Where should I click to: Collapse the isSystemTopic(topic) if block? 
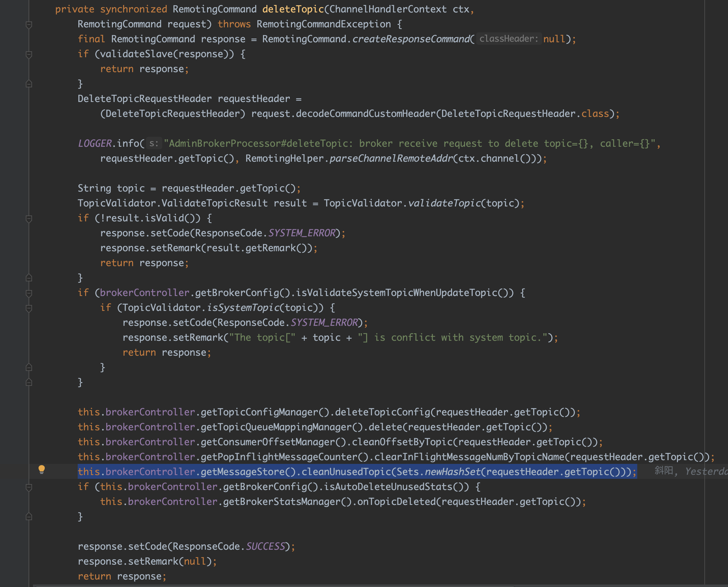point(29,308)
